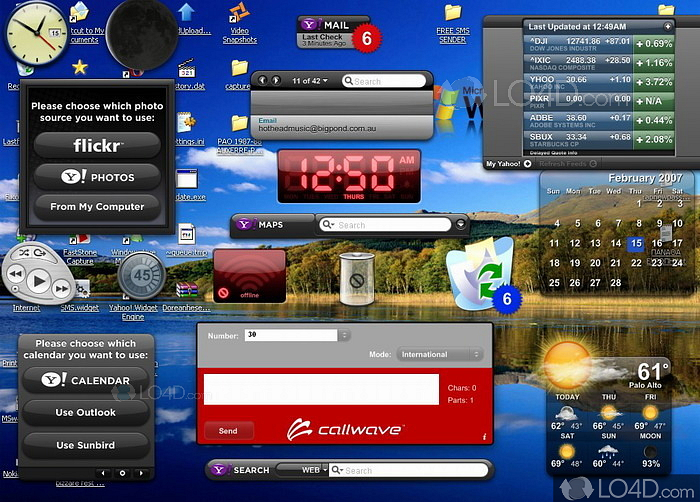Open the Mode International dropdown
Screen dimensions: 700x502
pyautogui.click(x=440, y=354)
